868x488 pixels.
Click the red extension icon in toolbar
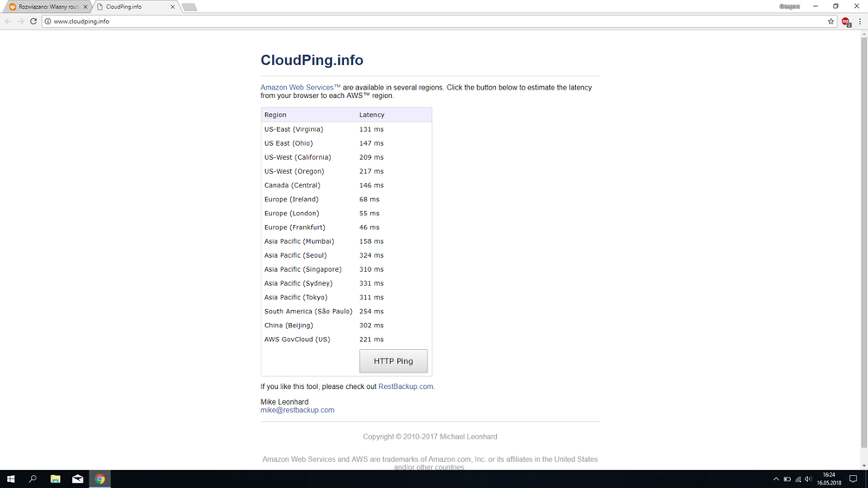846,22
